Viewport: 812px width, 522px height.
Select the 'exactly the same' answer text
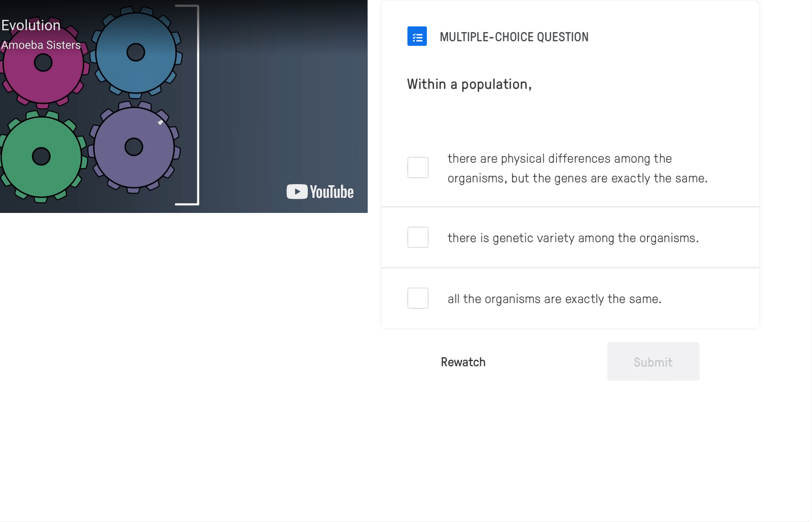coord(555,299)
